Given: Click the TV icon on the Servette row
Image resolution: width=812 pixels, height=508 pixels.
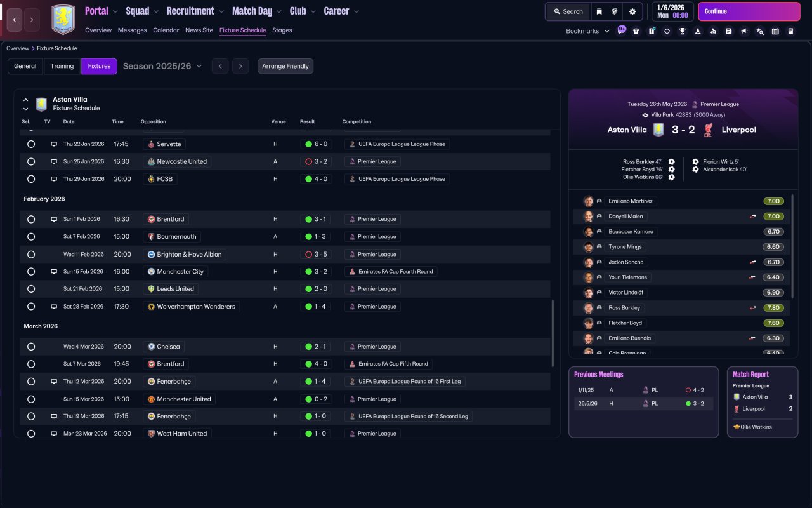Looking at the screenshot, I should pyautogui.click(x=54, y=144).
